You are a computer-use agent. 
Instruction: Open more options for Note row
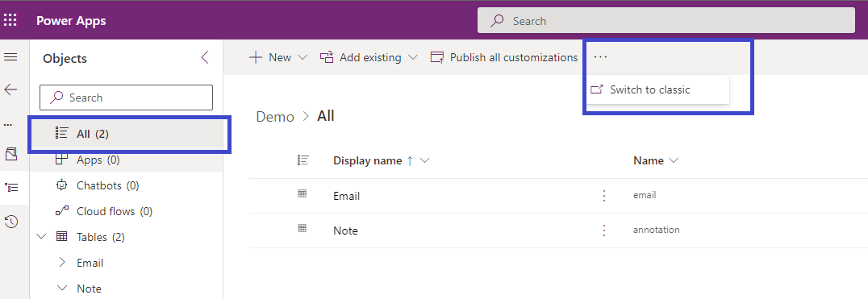604,230
